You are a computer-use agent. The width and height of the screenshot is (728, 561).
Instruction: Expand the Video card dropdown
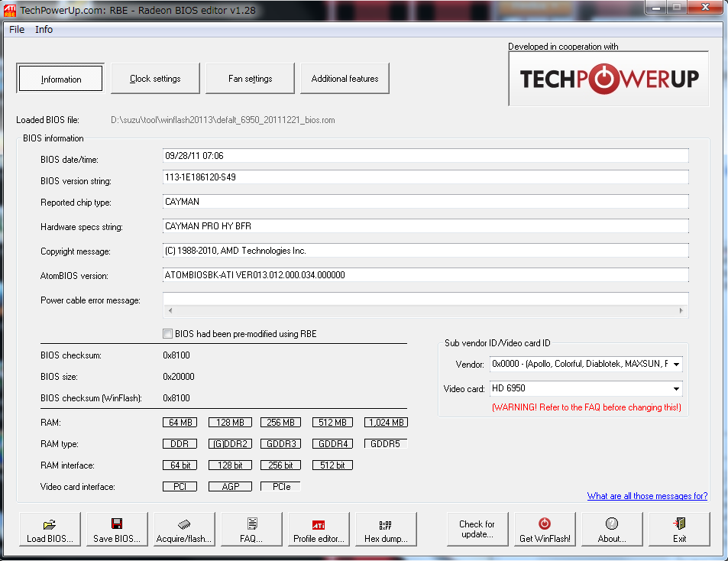pyautogui.click(x=677, y=389)
